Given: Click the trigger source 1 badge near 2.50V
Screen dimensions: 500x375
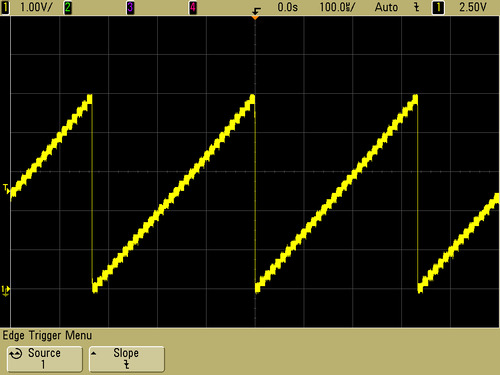Looking at the screenshot, I should coord(438,7).
